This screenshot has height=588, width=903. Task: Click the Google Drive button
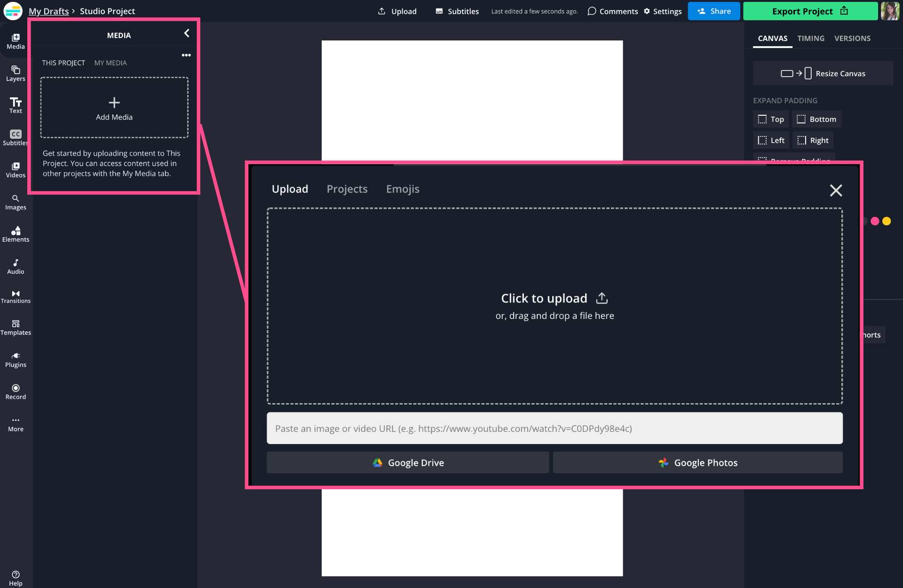point(408,463)
